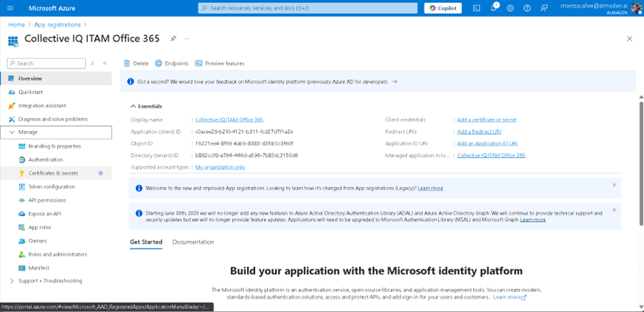Viewport: 644px width, 312px height.
Task: Click the Application (client) ID value
Action: 244,132
